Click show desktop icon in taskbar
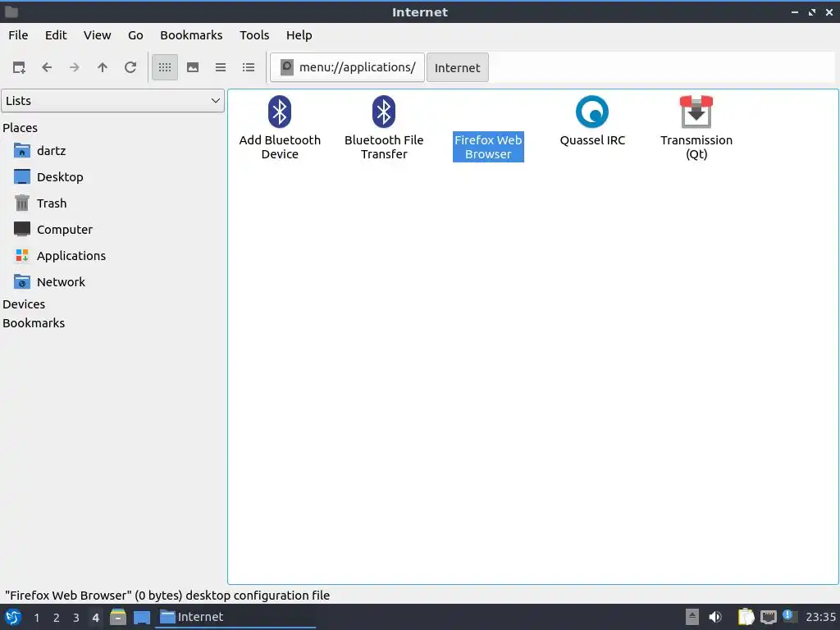 [x=141, y=617]
